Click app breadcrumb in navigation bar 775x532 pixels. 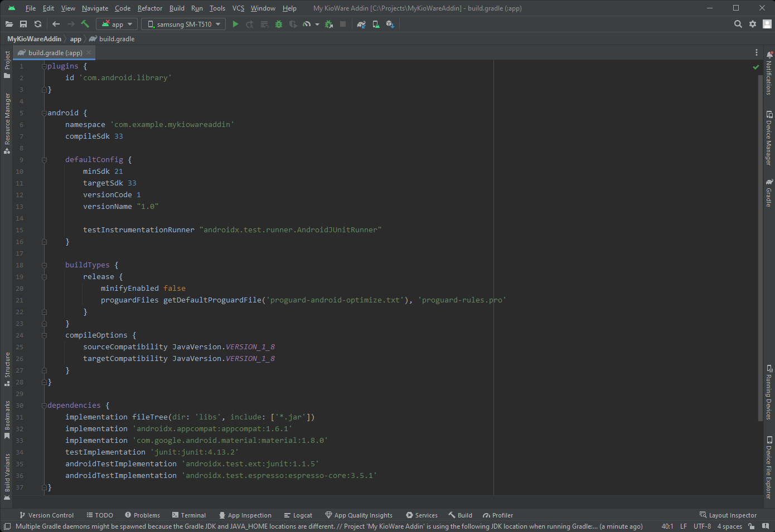coord(75,39)
